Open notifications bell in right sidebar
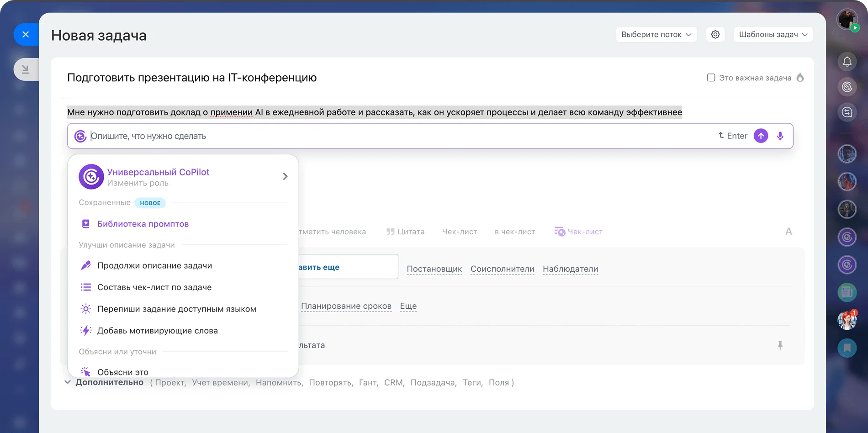 [x=847, y=62]
